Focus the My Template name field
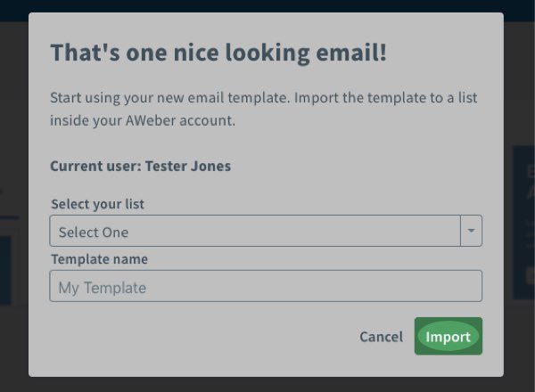Viewport: 535px width, 392px height. [266, 287]
